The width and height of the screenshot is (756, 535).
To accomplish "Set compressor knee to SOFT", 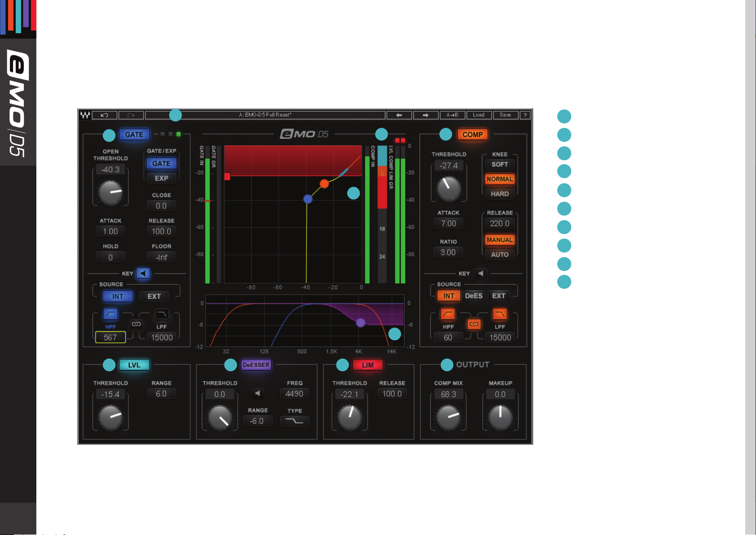I will [x=500, y=164].
